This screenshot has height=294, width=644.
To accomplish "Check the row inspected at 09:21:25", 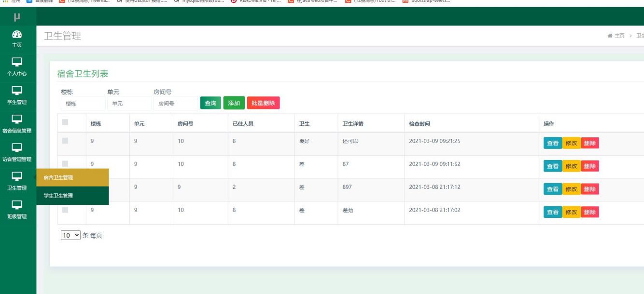I will (x=65, y=141).
